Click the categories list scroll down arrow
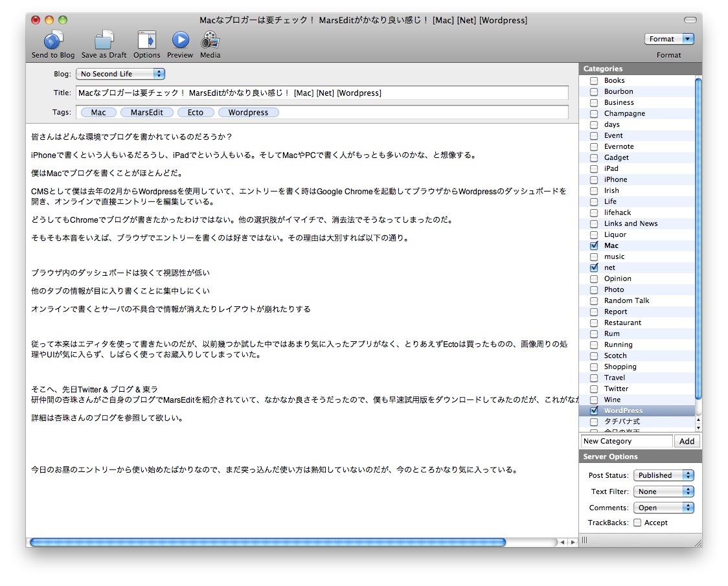 (698, 428)
